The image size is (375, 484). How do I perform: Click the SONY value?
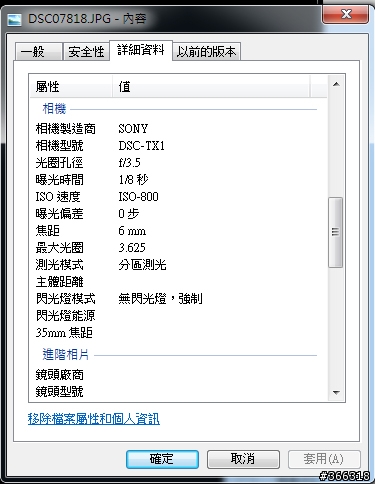[x=133, y=129]
